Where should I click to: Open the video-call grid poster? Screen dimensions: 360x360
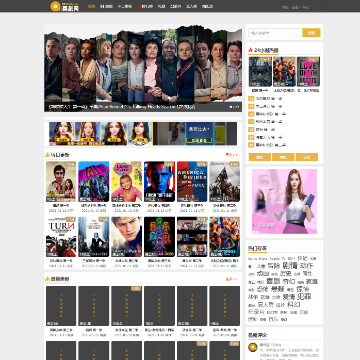(192, 237)
